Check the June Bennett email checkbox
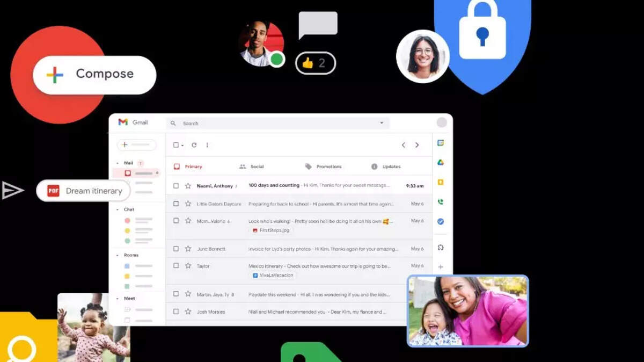Viewport: 644px width, 362px height. coord(175,249)
